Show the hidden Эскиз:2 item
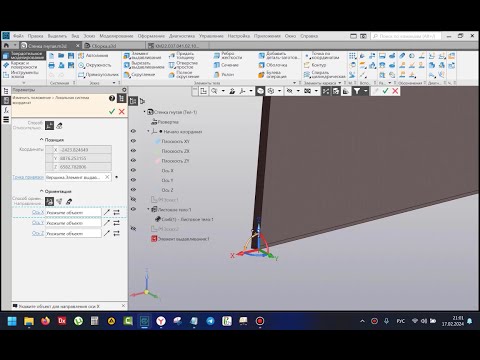The width and height of the screenshot is (480, 360). [133, 229]
